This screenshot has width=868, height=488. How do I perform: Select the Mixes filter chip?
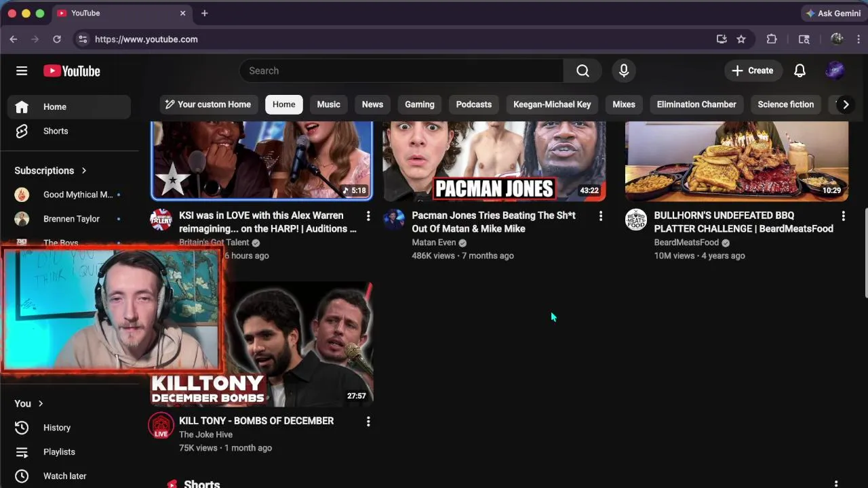(x=624, y=104)
